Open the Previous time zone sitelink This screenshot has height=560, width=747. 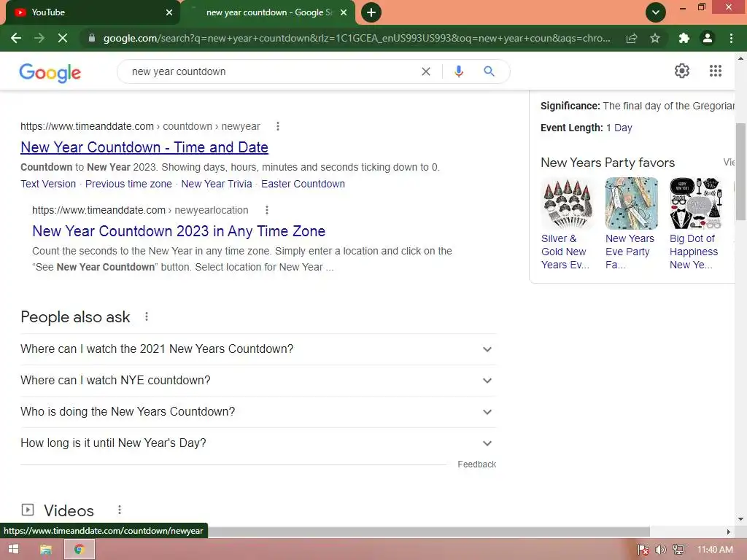[x=128, y=184]
